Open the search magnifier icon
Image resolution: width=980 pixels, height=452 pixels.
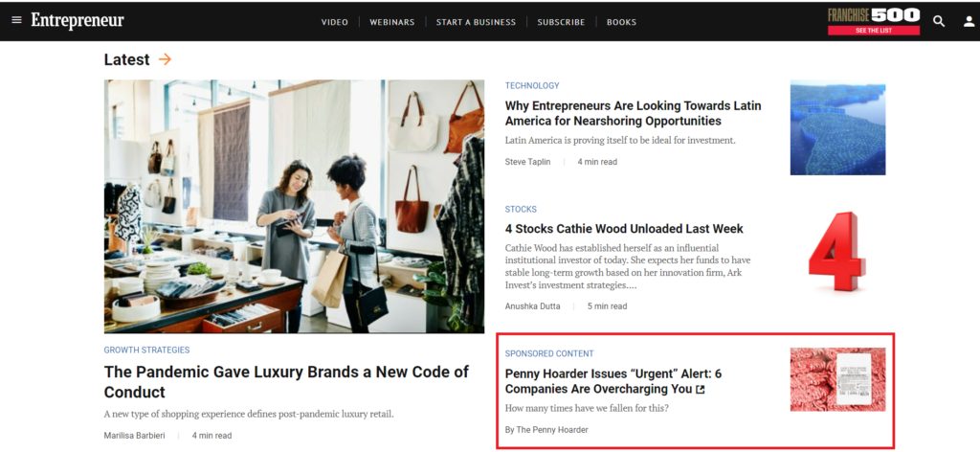[939, 21]
